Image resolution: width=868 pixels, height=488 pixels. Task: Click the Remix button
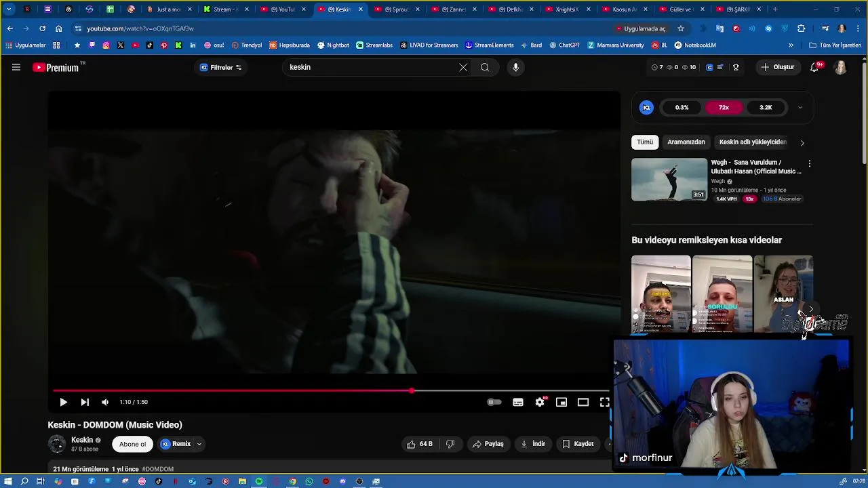coord(176,444)
